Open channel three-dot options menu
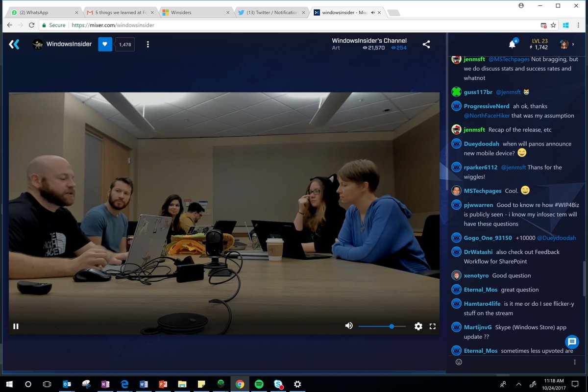Screen dimensions: 588x392 pyautogui.click(x=148, y=45)
